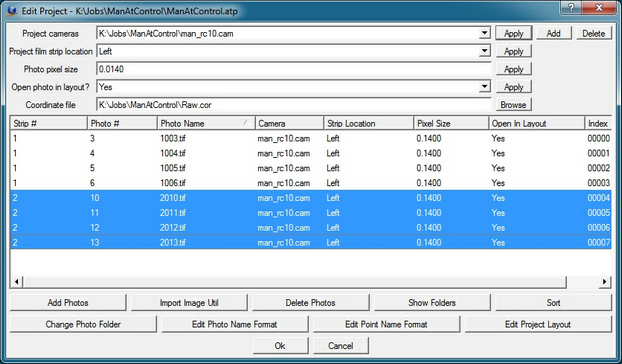Click Change Photo Folder button
622x364 pixels.
(x=83, y=324)
